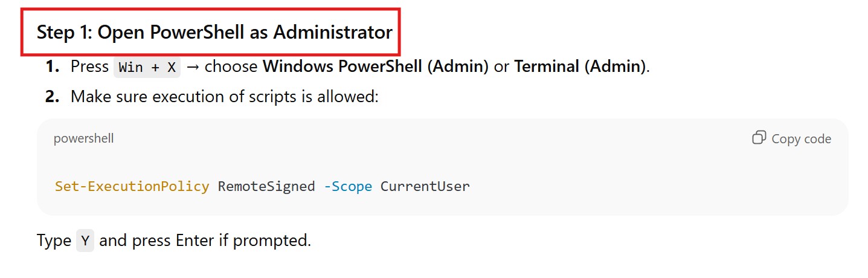Click the "powershell" language label
This screenshot has width=868, height=278.
tap(83, 138)
